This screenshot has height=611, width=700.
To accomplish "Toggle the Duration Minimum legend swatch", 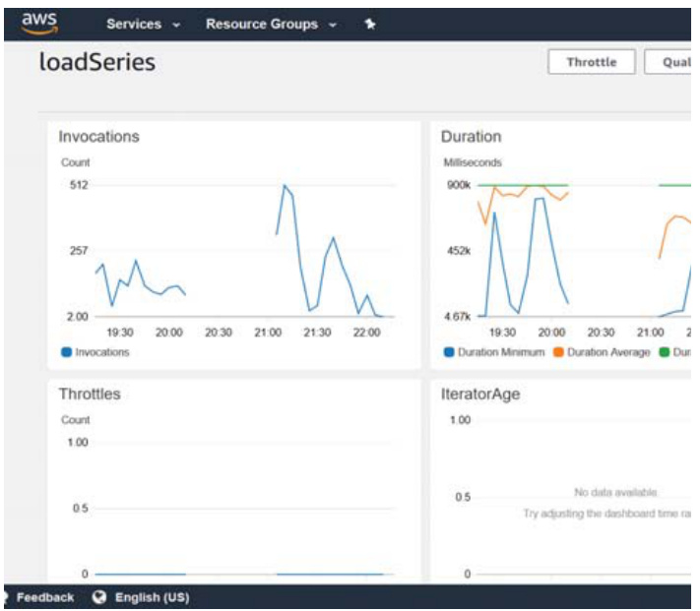I will (449, 352).
